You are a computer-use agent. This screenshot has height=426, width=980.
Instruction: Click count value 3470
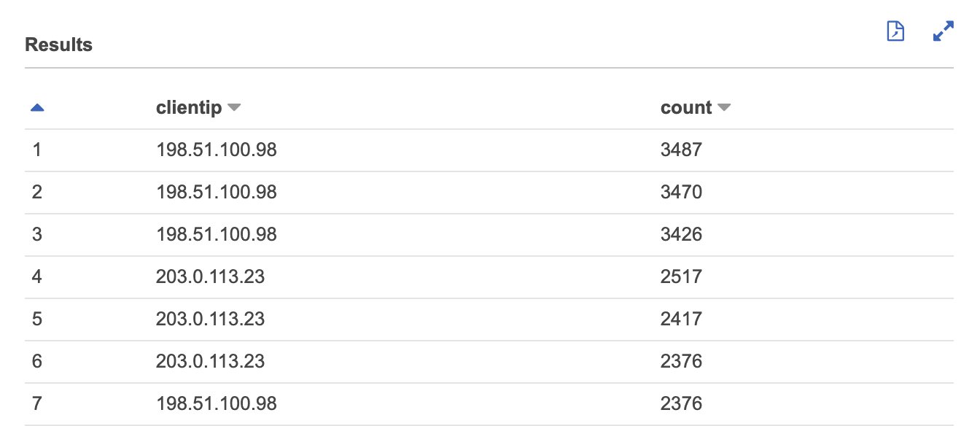click(x=681, y=193)
